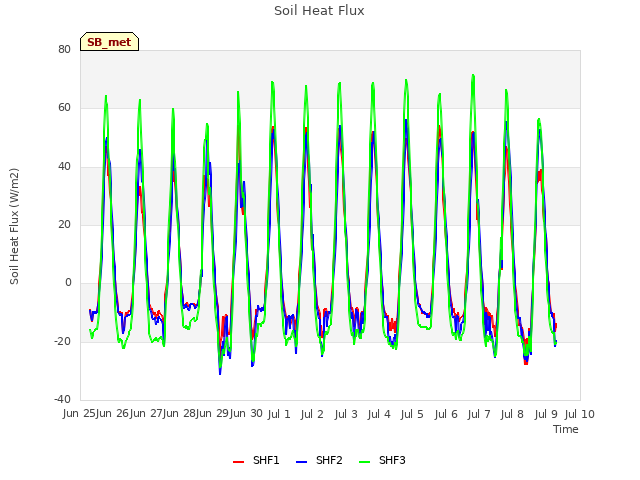Click the green SHF3 legend color marker
The height and width of the screenshot is (480, 640).
364,462
